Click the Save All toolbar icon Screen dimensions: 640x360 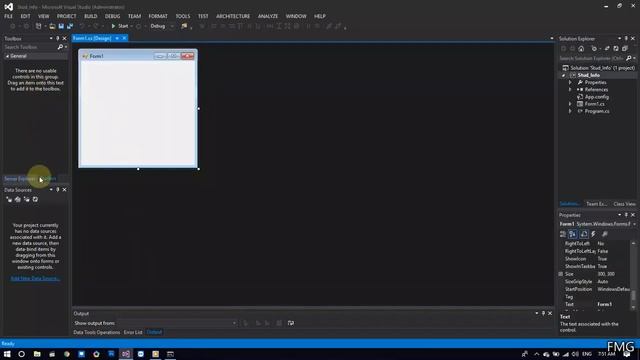tap(70, 26)
